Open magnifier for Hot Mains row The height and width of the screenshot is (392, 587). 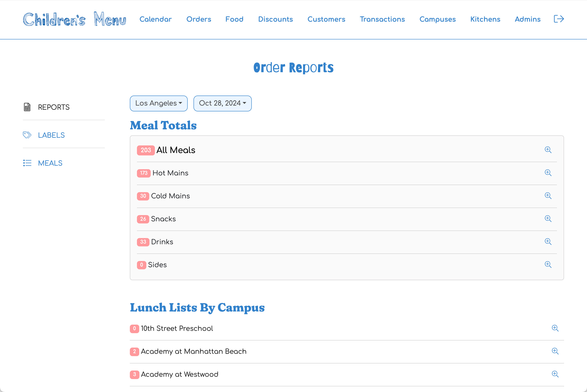click(x=548, y=173)
